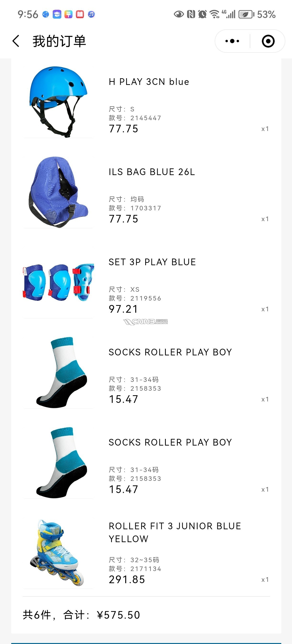The image size is (292, 644).
Task: Open blue helmet product thumbnail
Action: (58, 102)
